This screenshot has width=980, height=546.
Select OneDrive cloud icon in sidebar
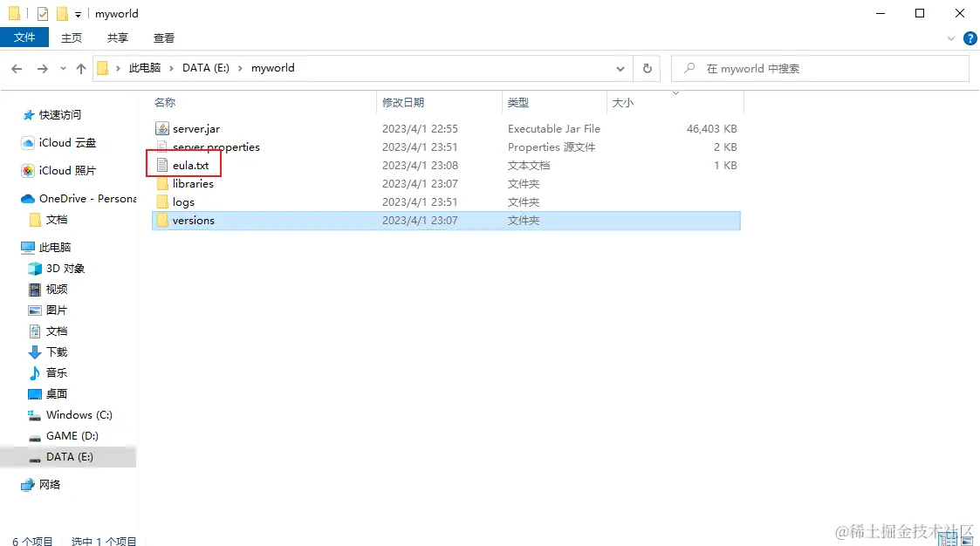point(28,199)
